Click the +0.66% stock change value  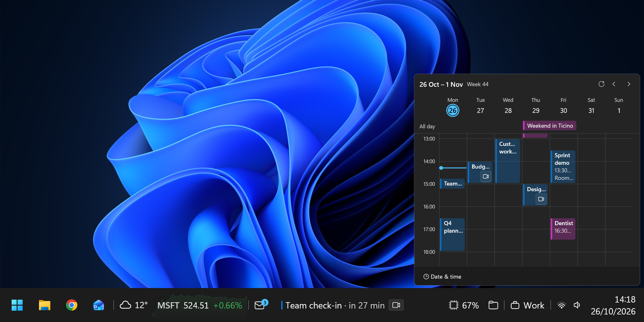tap(228, 305)
